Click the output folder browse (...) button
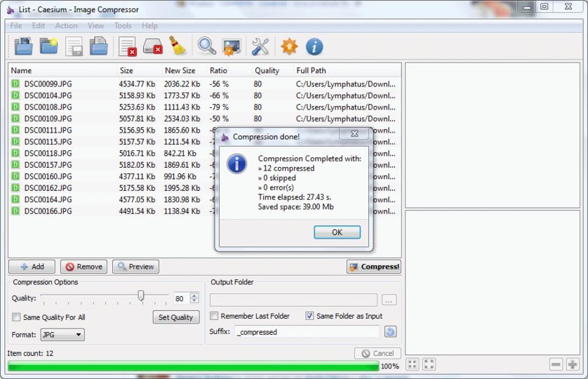The width and height of the screenshot is (588, 379). click(389, 300)
